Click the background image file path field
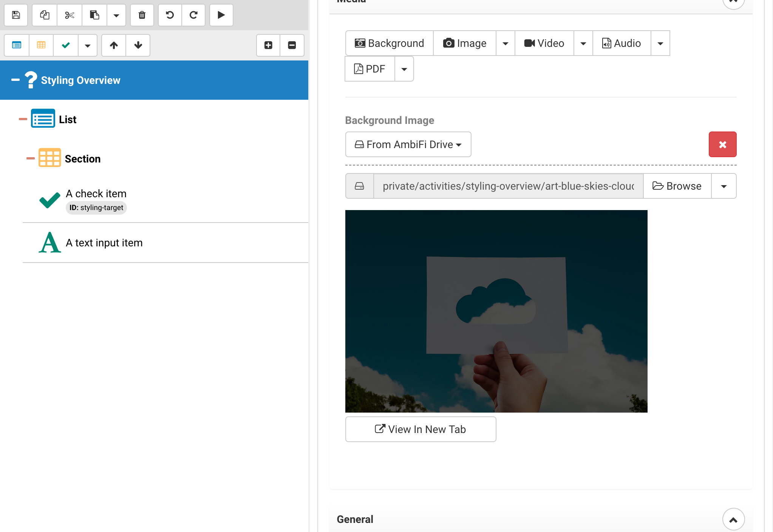The height and width of the screenshot is (532, 773). pos(508,186)
